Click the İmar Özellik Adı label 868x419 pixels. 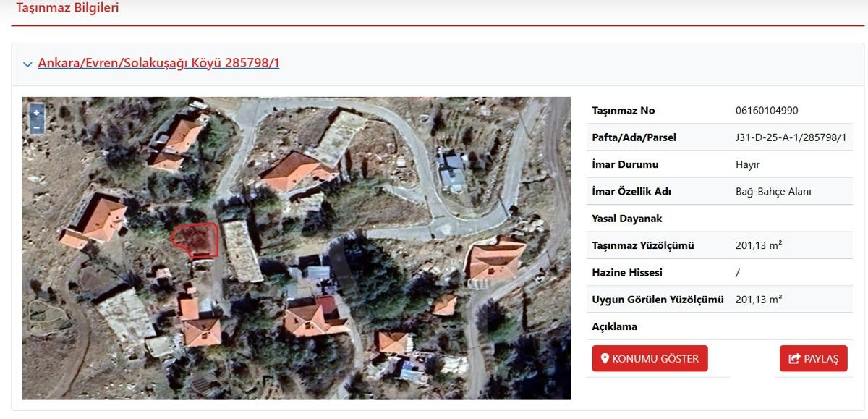pyautogui.click(x=631, y=192)
